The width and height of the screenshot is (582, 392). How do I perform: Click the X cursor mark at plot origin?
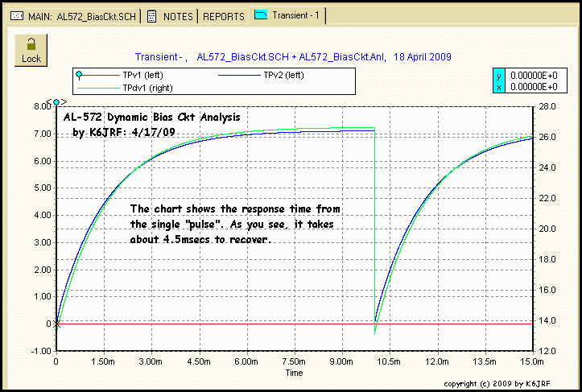coord(57,324)
